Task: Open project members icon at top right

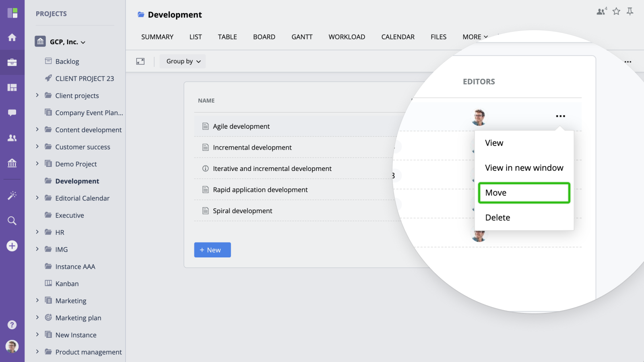Action: click(x=602, y=11)
